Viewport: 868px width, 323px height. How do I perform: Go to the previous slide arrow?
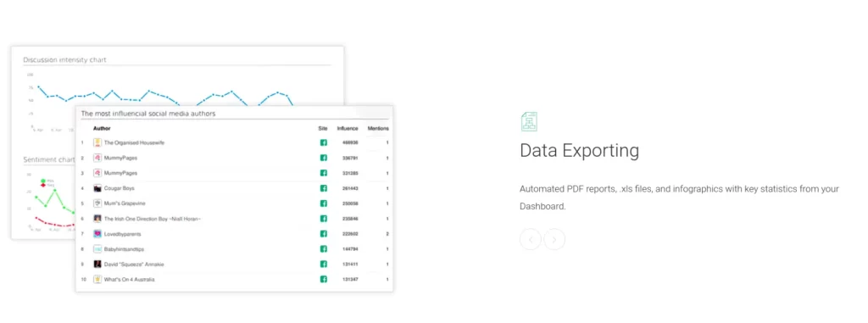pyautogui.click(x=531, y=239)
